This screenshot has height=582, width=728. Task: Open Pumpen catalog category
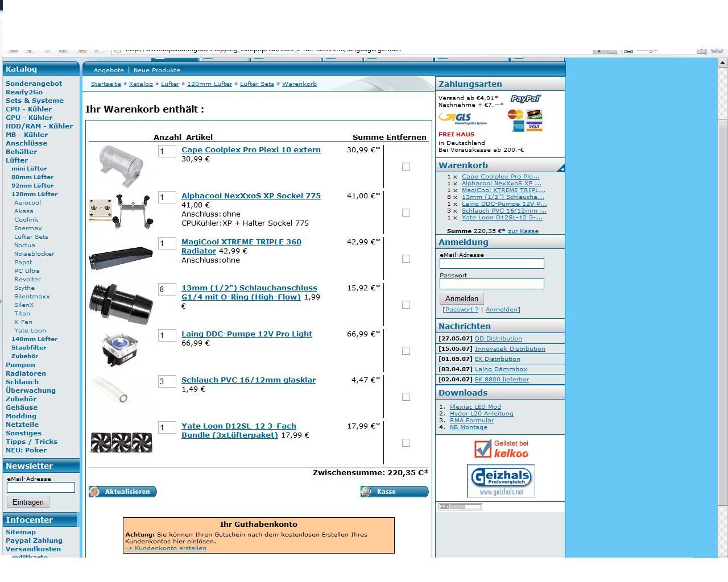[20, 365]
